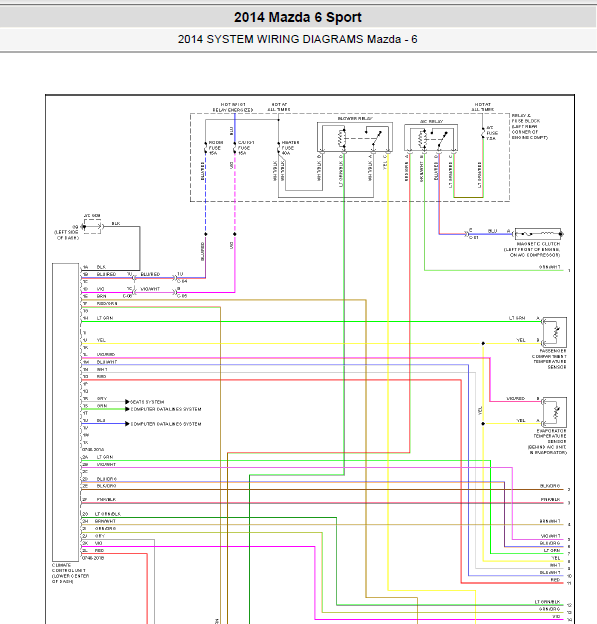Click the Blower Relay coil and switch symbol
Image resolution: width=597 pixels, height=624 pixels.
pyautogui.click(x=355, y=138)
